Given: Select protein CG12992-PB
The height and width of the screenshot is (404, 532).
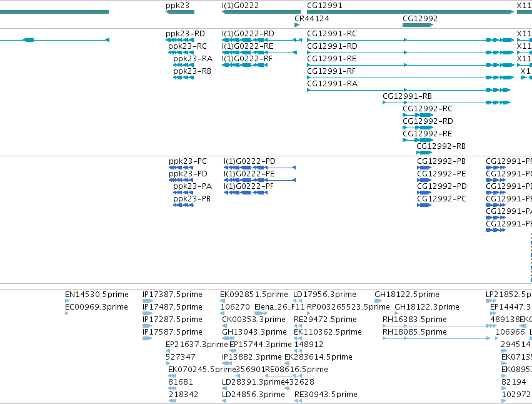Looking at the screenshot, I should point(424,168).
